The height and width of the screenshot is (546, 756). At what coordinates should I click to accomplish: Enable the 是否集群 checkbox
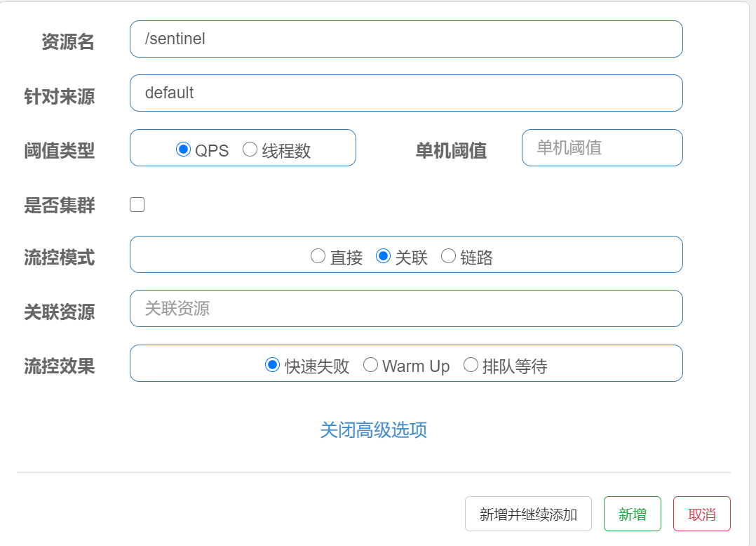pyautogui.click(x=137, y=205)
